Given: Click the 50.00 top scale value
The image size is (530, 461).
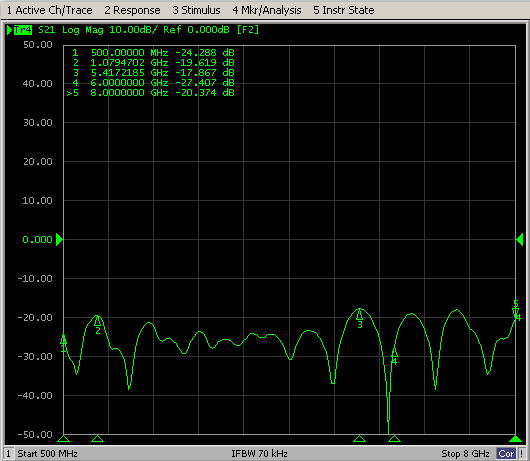Looking at the screenshot, I should coord(38,45).
